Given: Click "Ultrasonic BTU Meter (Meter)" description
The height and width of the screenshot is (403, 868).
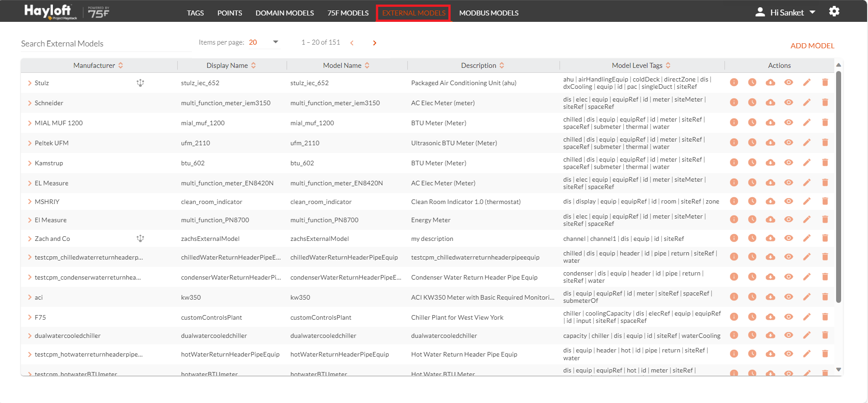Looking at the screenshot, I should (x=454, y=143).
